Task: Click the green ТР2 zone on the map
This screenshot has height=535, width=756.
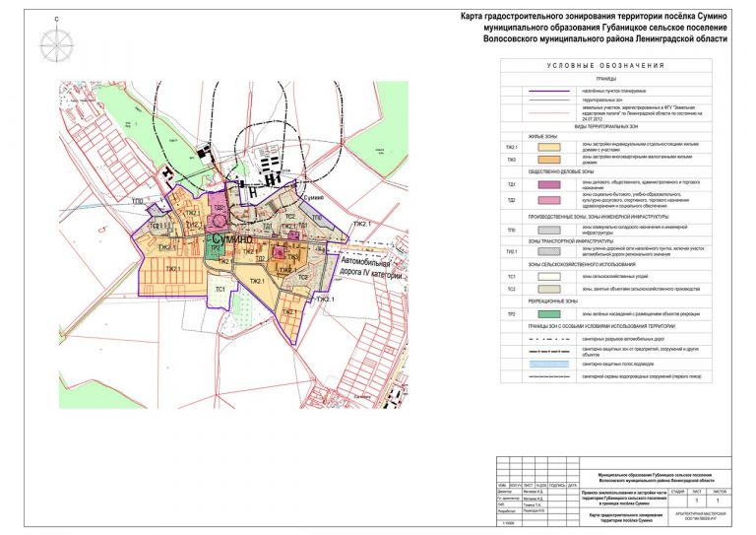Action: click(x=215, y=249)
